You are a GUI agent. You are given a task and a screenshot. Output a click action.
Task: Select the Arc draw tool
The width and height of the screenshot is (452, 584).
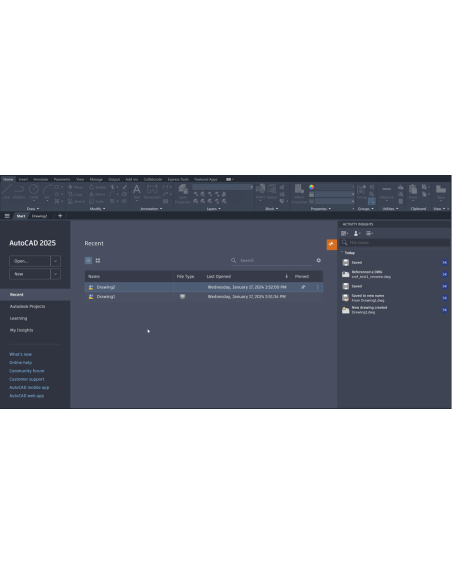tap(47, 191)
